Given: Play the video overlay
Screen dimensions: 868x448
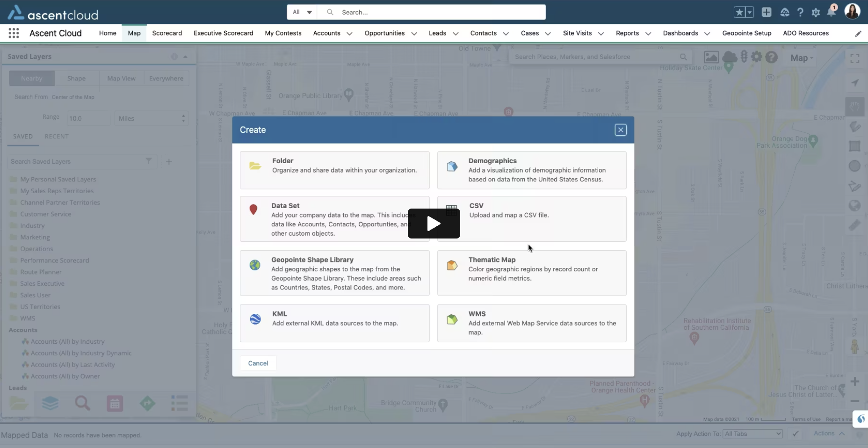Looking at the screenshot, I should click(x=434, y=224).
